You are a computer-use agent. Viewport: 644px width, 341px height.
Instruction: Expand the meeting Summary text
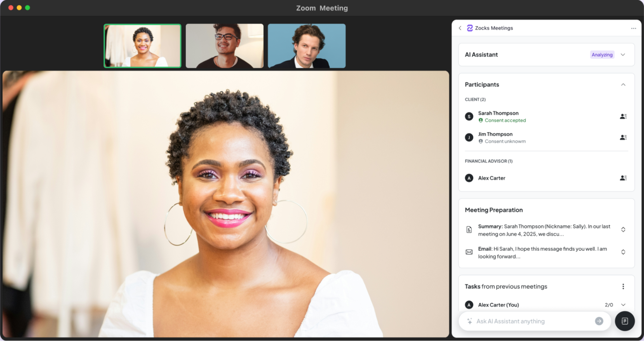click(x=623, y=229)
